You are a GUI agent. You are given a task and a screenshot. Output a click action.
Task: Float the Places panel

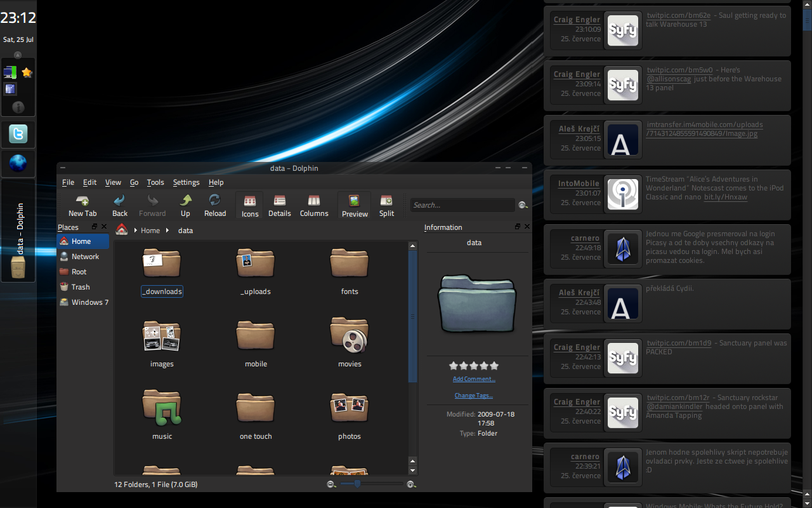click(x=95, y=227)
